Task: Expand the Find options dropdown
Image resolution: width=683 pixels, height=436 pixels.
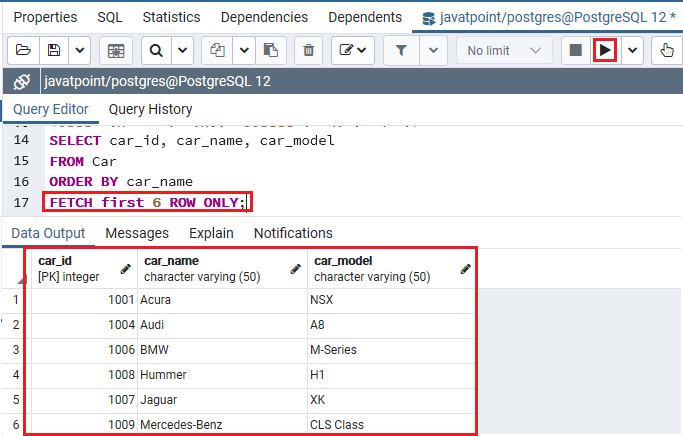Action: [183, 51]
